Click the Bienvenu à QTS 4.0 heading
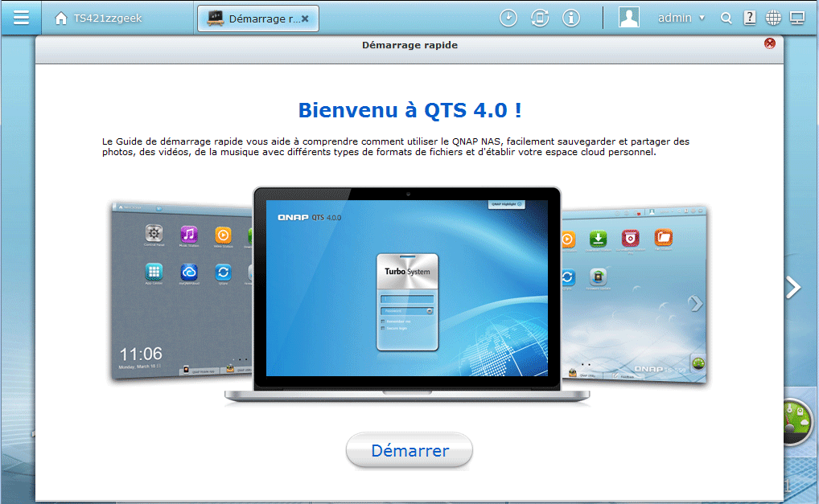The width and height of the screenshot is (819, 504). coord(409,110)
